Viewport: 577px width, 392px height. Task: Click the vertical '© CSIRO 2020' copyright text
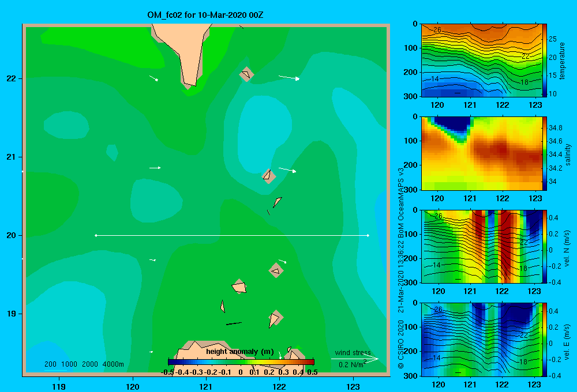tap(401, 345)
